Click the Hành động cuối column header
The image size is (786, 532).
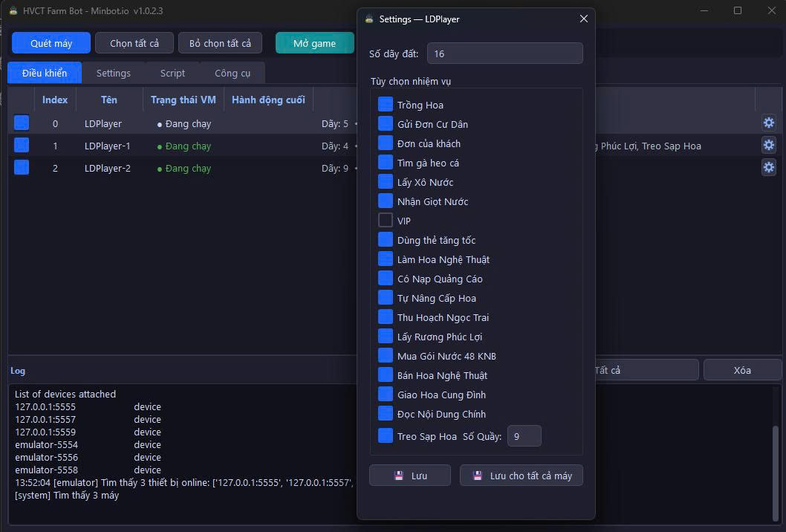(268, 100)
